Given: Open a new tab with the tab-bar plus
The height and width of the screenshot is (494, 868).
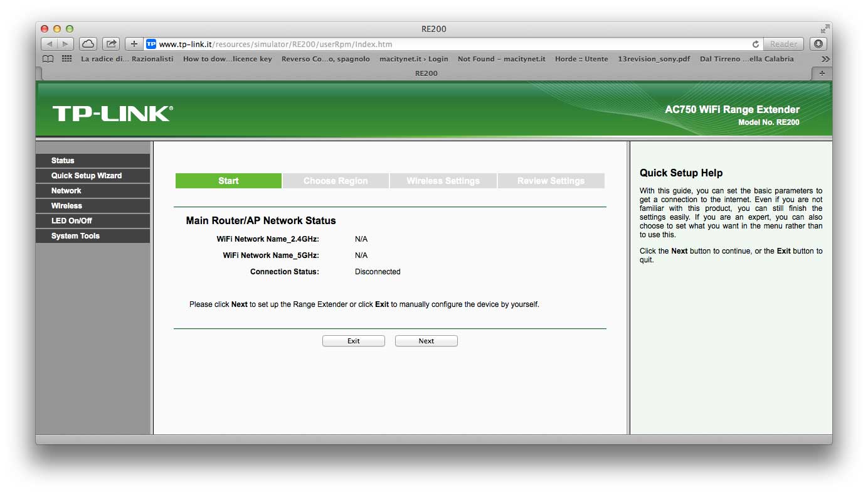Looking at the screenshot, I should pos(822,73).
